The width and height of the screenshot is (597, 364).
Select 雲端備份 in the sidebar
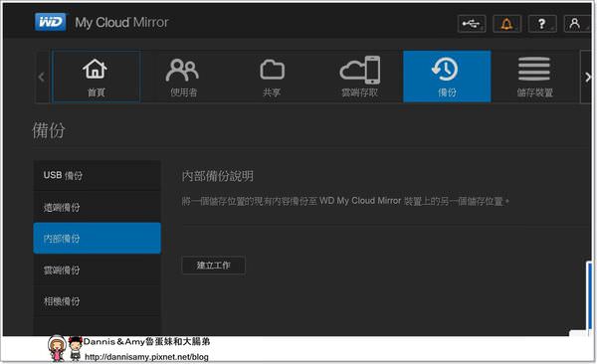click(98, 270)
